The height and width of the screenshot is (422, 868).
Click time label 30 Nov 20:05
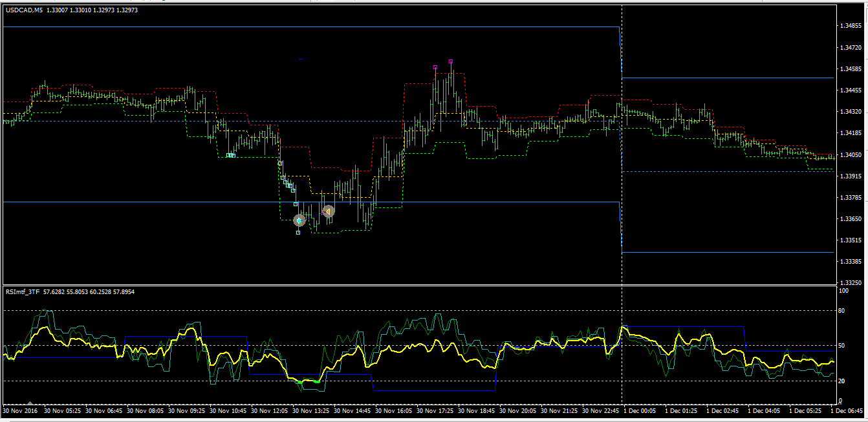point(519,410)
